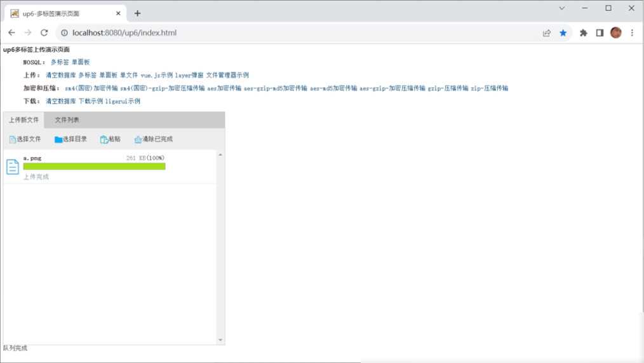Click the 粘贴 paste button
The width and height of the screenshot is (644, 363).
(110, 139)
